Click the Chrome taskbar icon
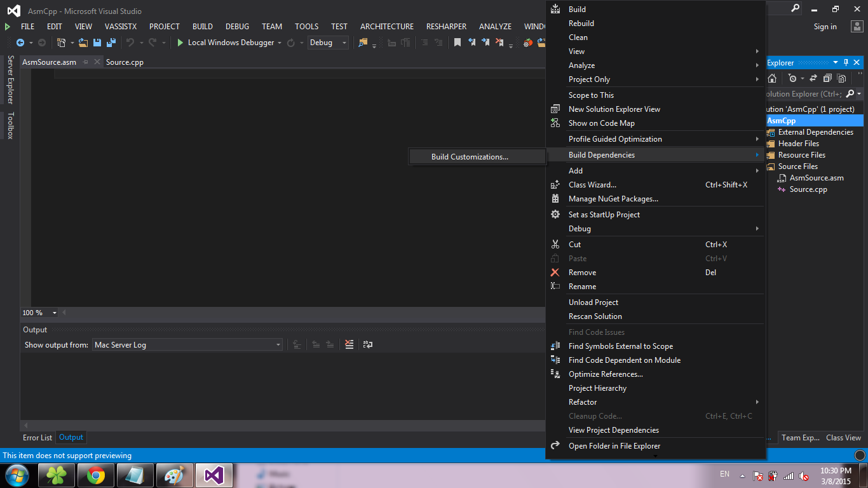 tap(96, 475)
